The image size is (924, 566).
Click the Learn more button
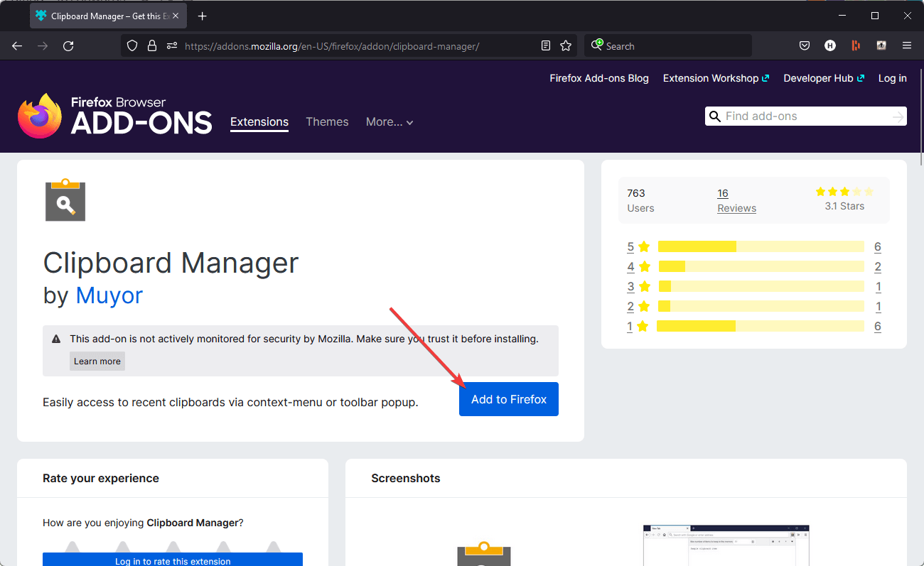(x=97, y=361)
